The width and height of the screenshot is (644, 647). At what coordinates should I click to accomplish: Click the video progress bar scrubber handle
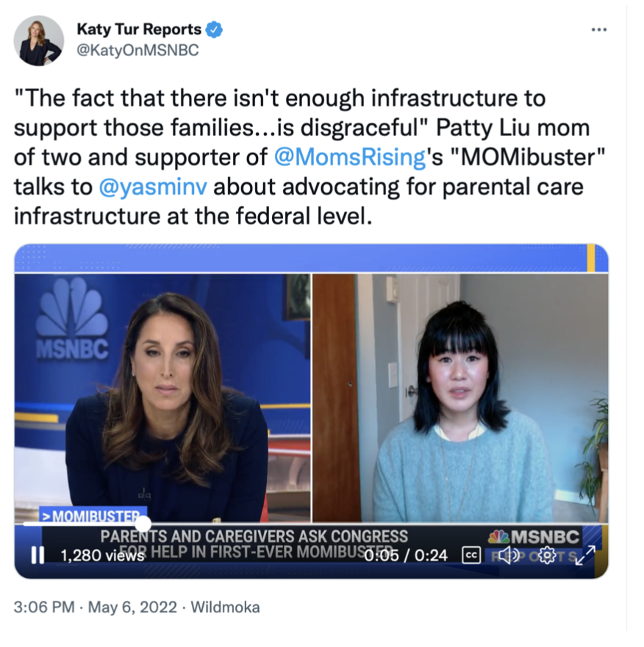pos(143,524)
